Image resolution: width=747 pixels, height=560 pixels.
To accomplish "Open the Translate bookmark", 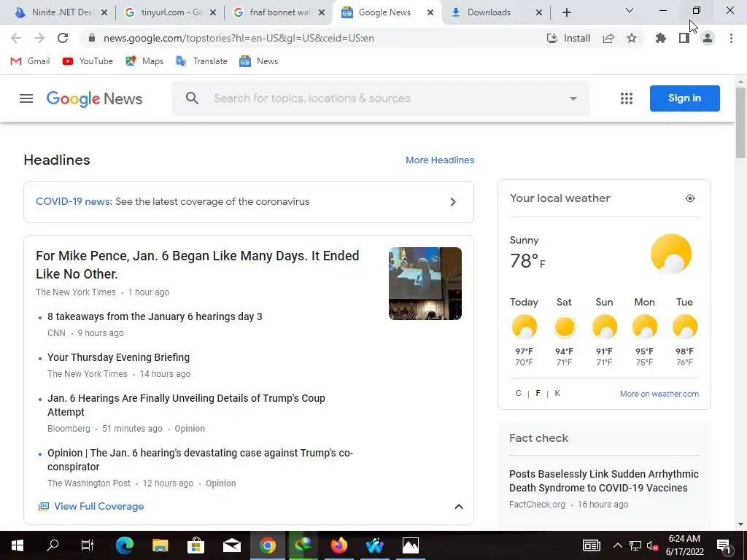I will [x=201, y=61].
